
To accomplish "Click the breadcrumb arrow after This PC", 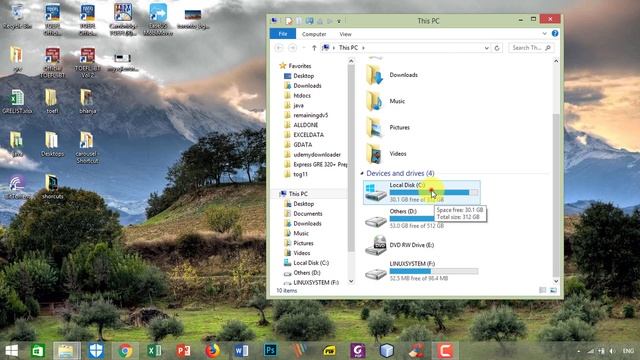I will point(363,48).
